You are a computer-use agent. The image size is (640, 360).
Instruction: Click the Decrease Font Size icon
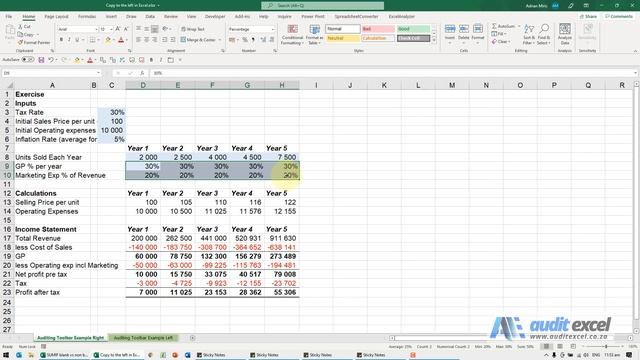point(126,29)
